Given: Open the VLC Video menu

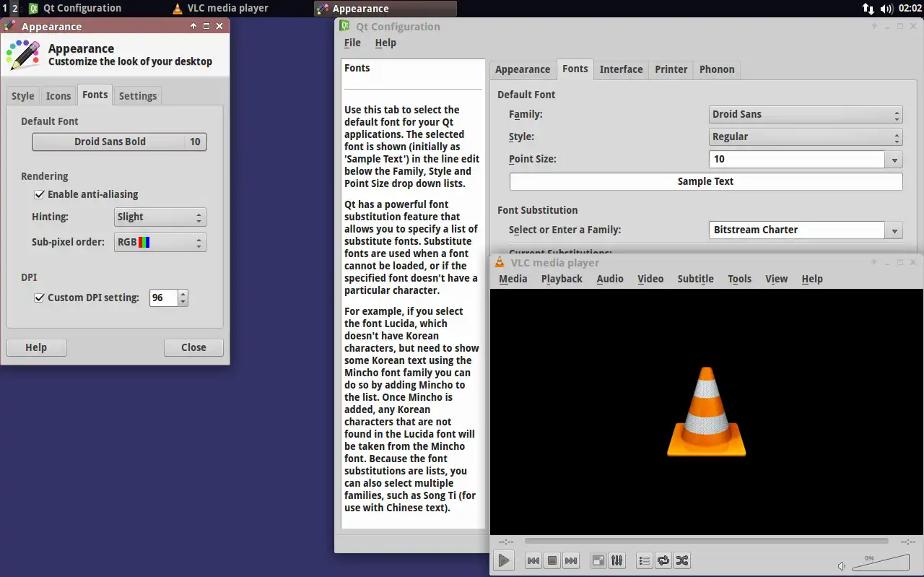Looking at the screenshot, I should click(x=650, y=279).
